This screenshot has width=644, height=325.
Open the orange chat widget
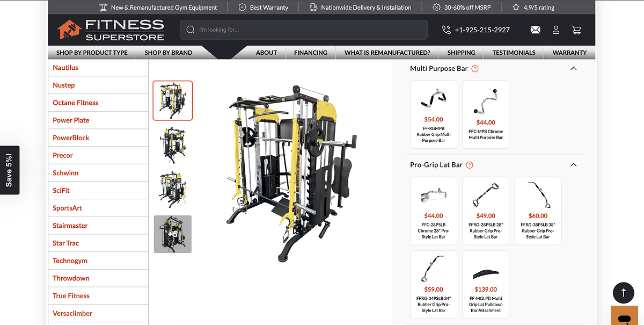[624, 316]
